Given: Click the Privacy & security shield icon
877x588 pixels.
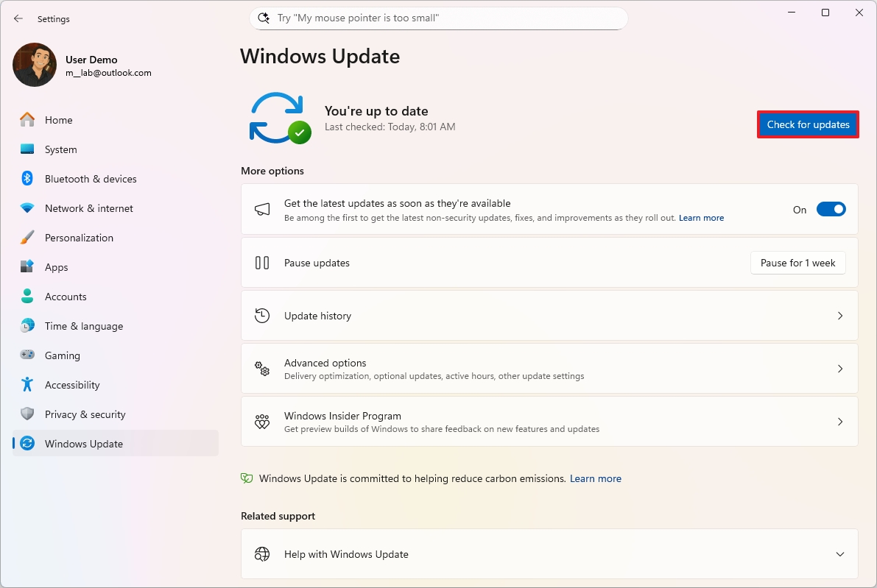Looking at the screenshot, I should pyautogui.click(x=27, y=414).
